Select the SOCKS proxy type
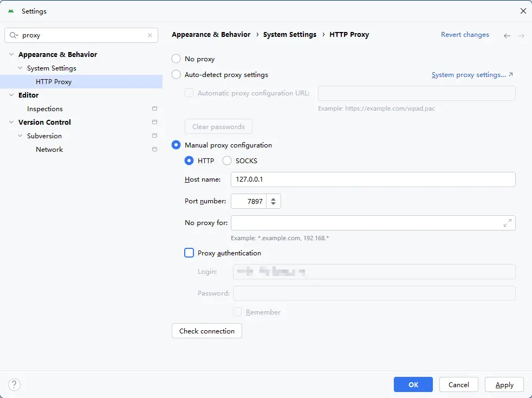 coord(227,161)
